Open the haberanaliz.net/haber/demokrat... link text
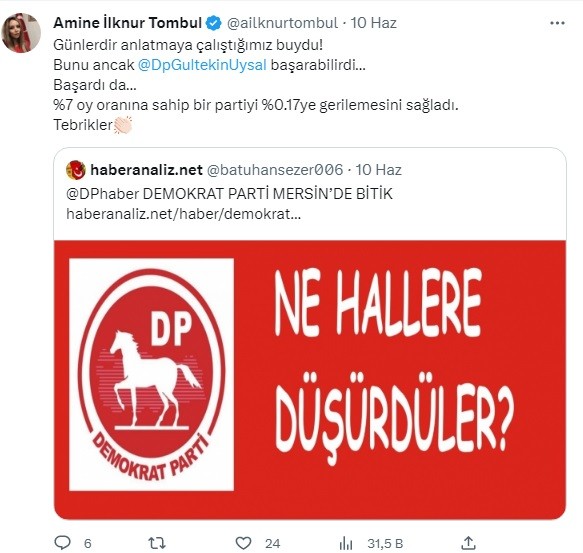 [x=183, y=214]
